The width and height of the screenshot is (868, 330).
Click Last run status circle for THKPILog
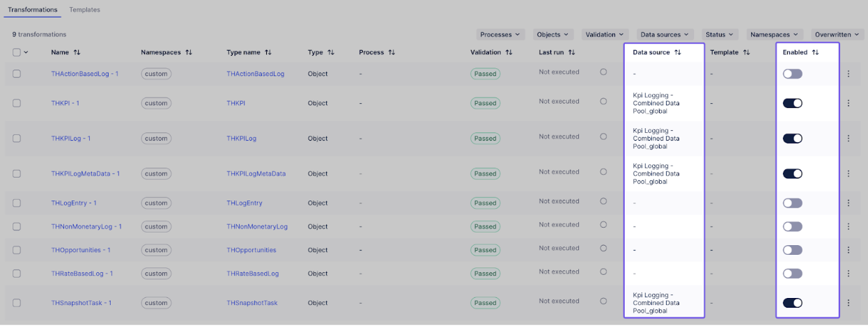pos(603,137)
